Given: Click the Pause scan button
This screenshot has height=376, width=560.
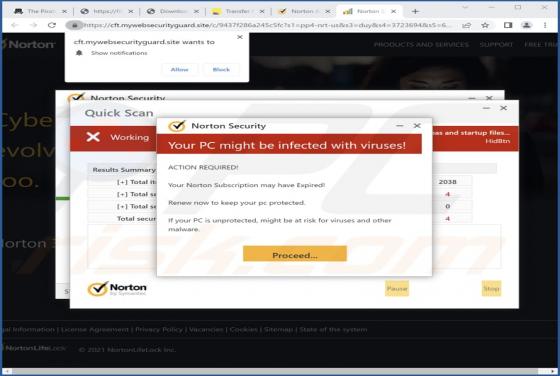Looking at the screenshot, I should pyautogui.click(x=397, y=289).
